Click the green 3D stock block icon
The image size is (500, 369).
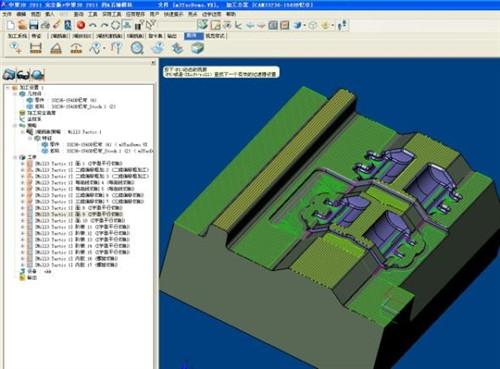click(x=197, y=48)
